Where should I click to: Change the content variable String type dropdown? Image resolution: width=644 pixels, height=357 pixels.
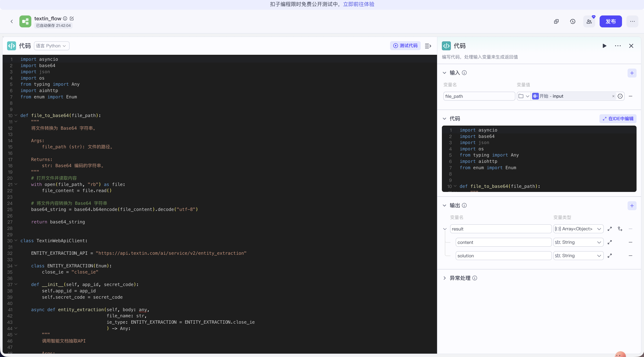(578, 242)
